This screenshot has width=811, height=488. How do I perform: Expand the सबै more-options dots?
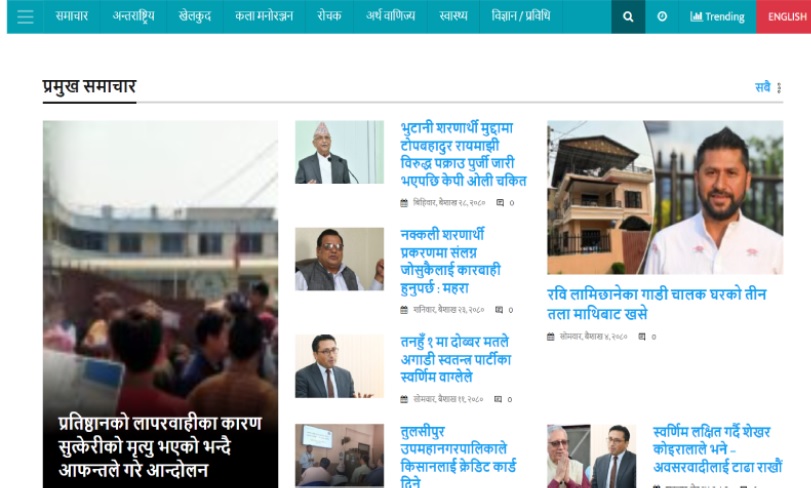click(779, 88)
